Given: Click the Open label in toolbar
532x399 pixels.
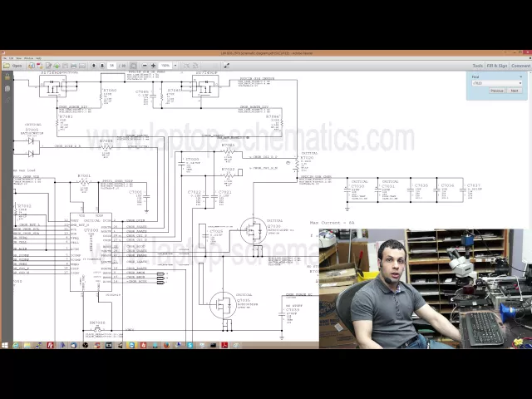Looking at the screenshot, I should click(17, 66).
